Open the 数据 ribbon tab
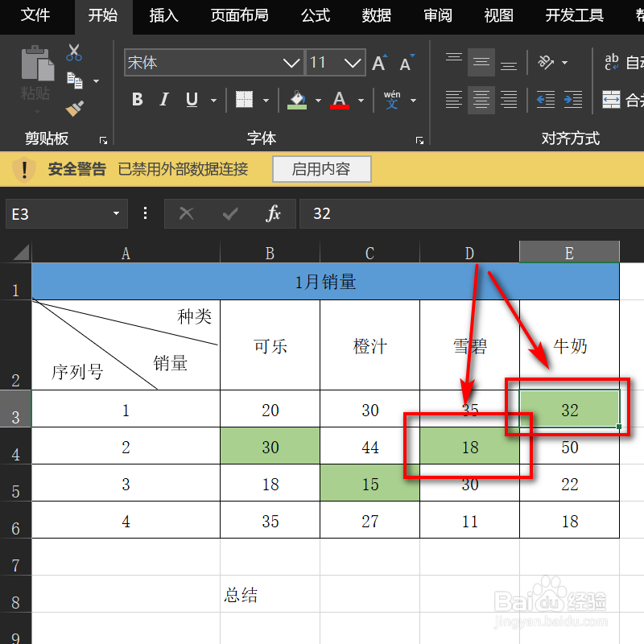The height and width of the screenshot is (644, 644). (x=375, y=16)
